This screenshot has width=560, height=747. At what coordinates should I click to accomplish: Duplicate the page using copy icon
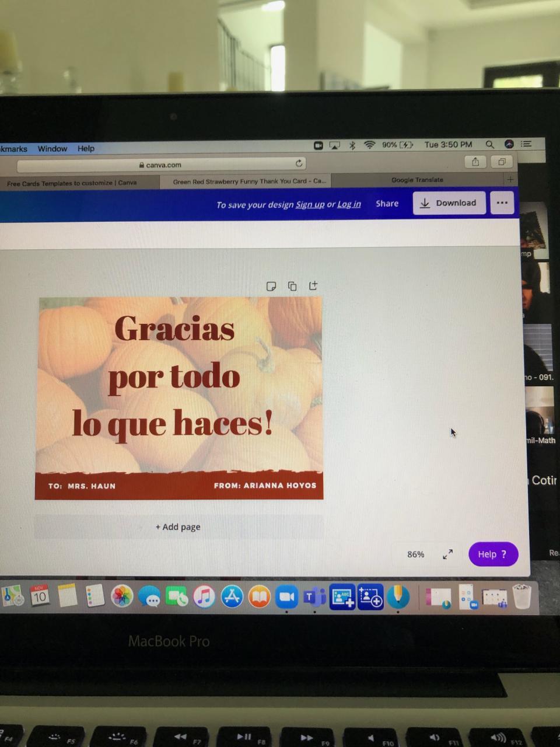pos(292,286)
